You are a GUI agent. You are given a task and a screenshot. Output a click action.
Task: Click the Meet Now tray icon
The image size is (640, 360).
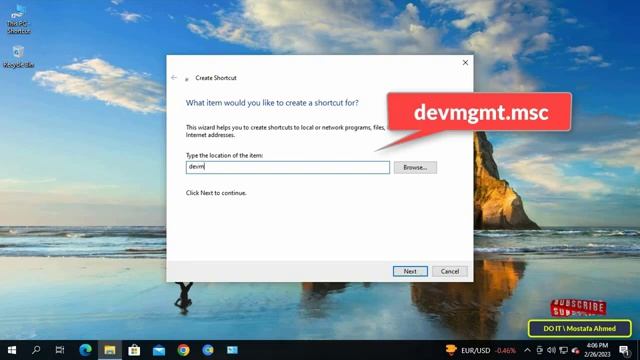pyautogui.click(x=539, y=350)
